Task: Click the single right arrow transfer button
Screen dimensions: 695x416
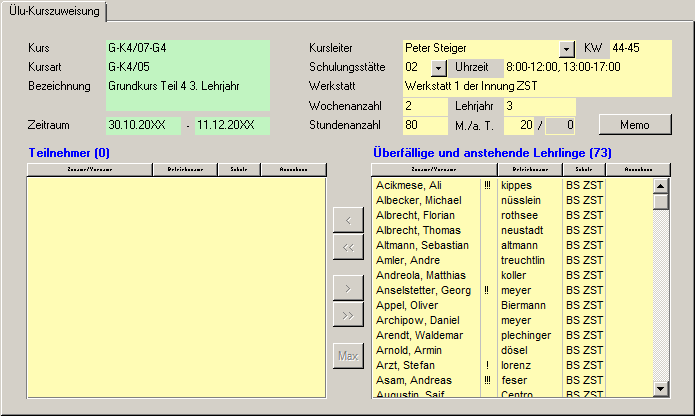Action: 347,288
